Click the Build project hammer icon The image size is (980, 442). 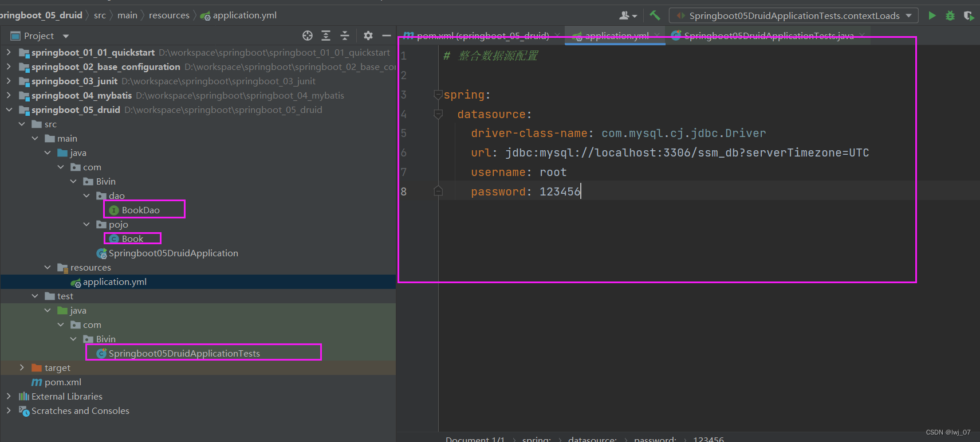point(655,15)
